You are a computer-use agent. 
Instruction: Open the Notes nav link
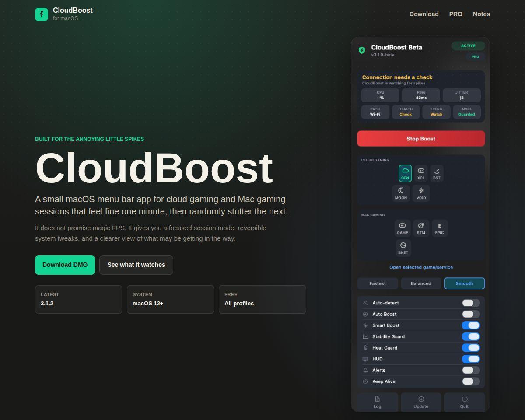point(481,14)
